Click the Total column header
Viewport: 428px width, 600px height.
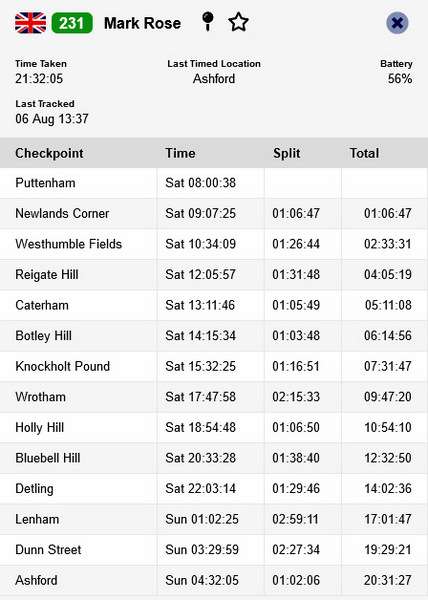coord(365,153)
